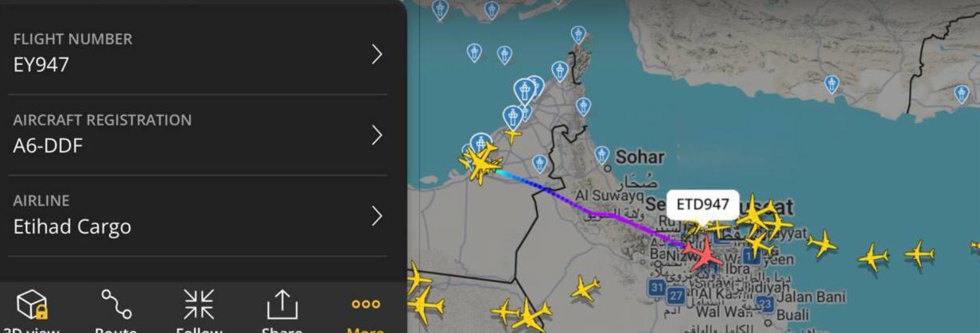The image size is (980, 333).
Task: Open the EY947 flight number row
Action: [197, 53]
